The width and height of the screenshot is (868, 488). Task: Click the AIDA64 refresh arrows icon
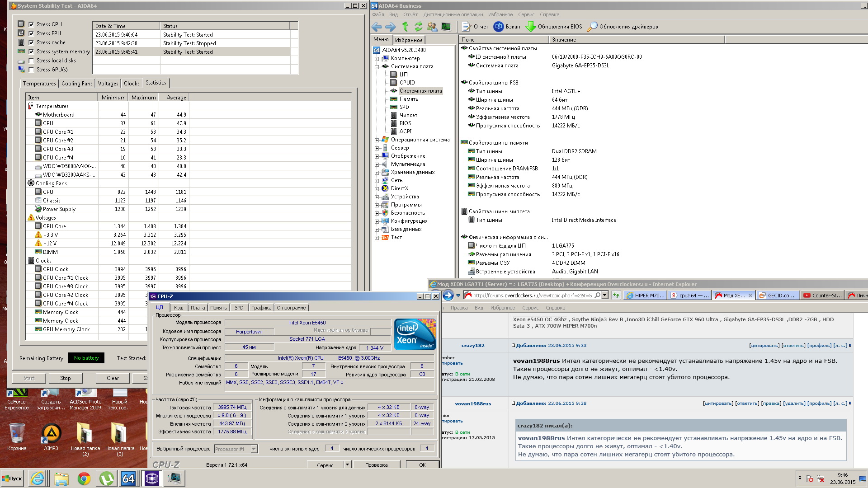(x=419, y=27)
